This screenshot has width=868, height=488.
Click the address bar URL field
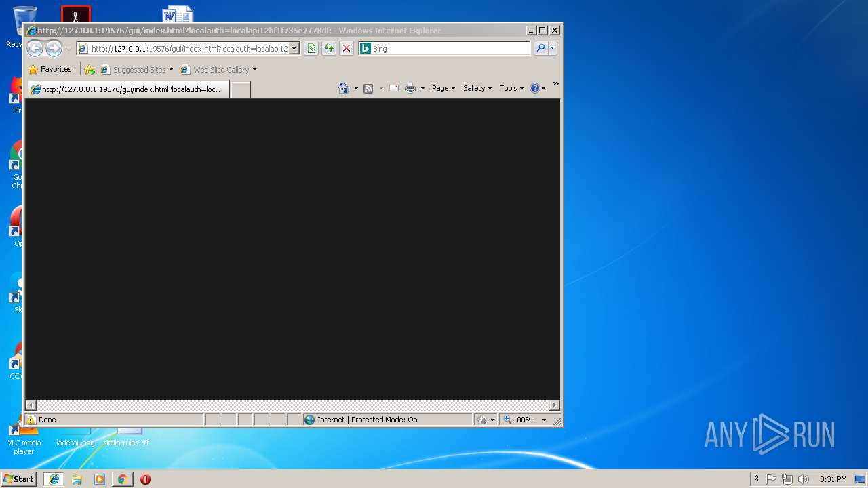(183, 48)
